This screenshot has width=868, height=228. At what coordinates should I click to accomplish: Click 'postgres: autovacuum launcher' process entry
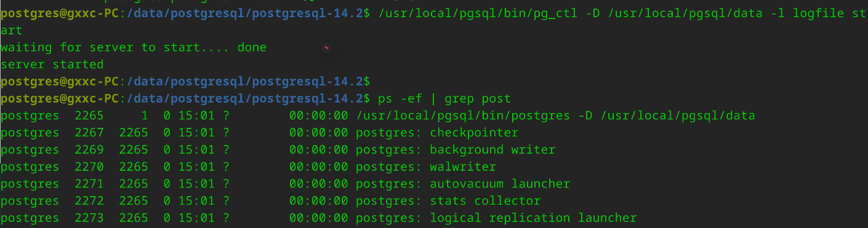click(x=463, y=184)
